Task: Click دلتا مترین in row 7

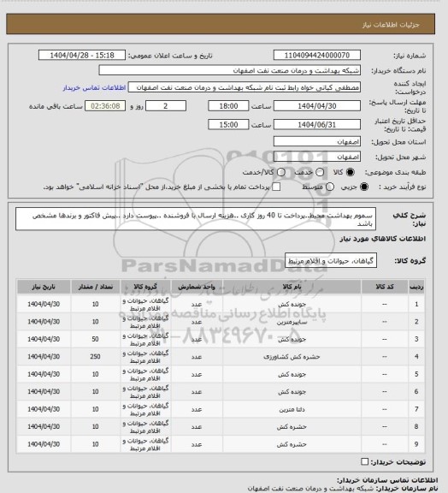Action: pos(292,409)
